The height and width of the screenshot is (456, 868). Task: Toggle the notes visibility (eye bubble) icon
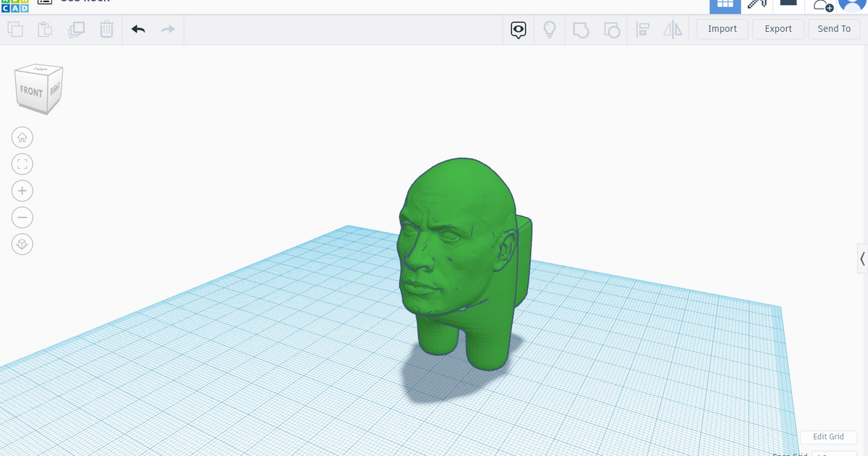518,29
